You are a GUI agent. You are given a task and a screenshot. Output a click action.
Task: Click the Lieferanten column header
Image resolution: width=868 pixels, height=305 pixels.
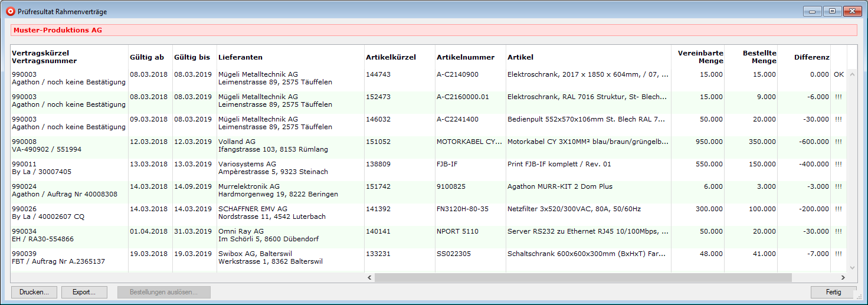point(240,57)
